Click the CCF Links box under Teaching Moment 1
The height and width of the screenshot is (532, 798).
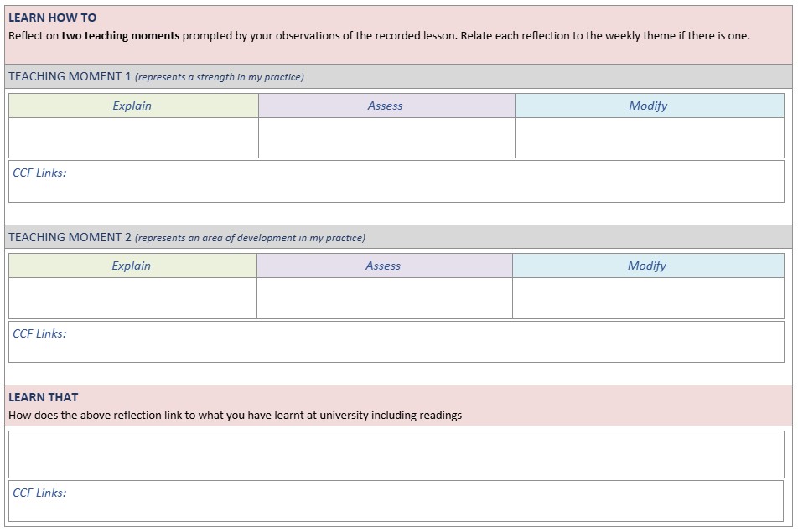pyautogui.click(x=396, y=182)
